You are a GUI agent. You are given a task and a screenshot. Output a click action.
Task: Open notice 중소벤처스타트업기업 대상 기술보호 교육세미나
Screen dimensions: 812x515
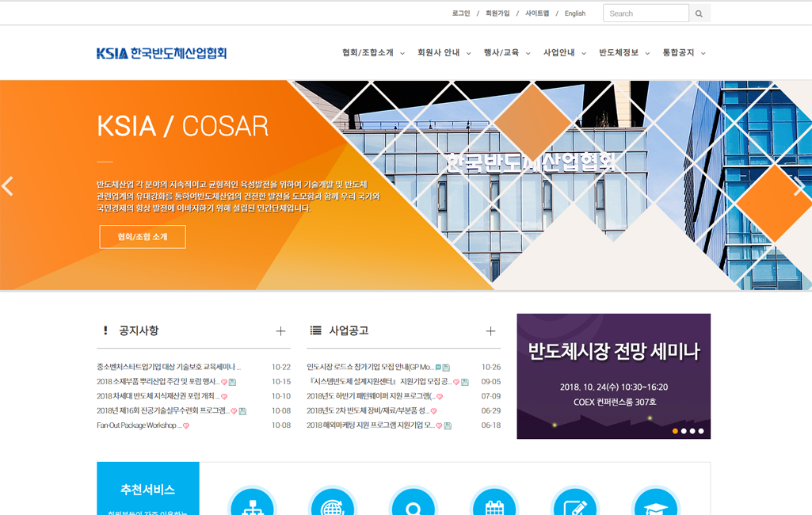click(x=169, y=367)
